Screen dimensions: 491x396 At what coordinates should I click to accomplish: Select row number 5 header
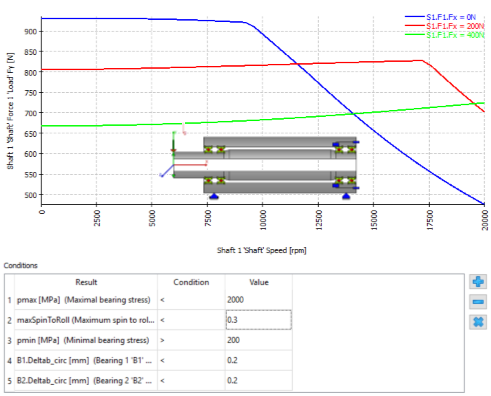pos(9,381)
